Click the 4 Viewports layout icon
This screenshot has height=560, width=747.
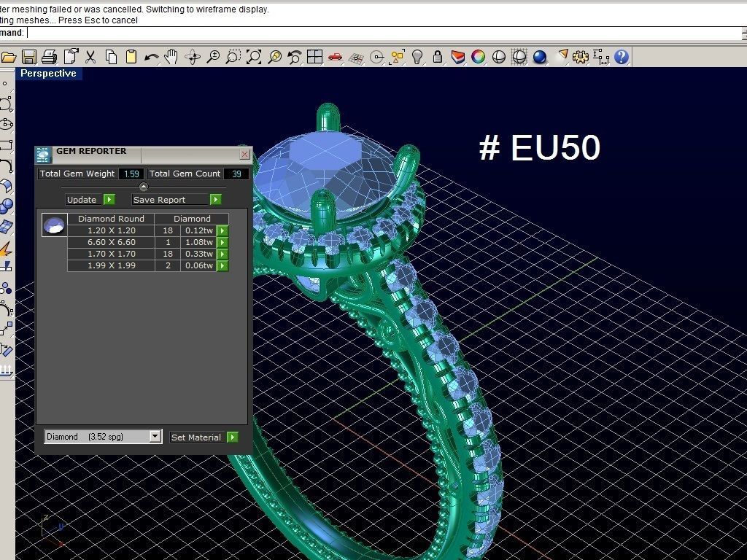[x=314, y=57]
